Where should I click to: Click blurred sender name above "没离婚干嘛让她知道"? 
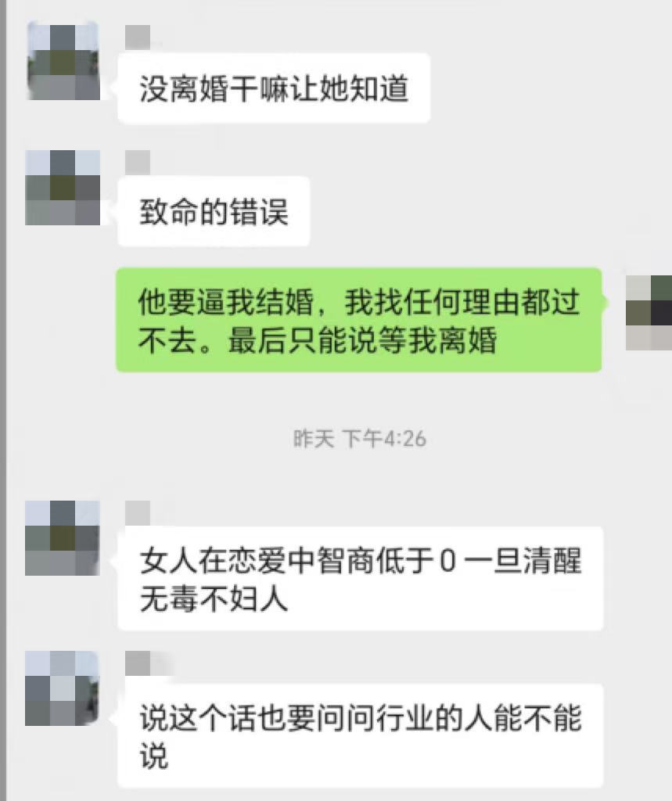pos(138,37)
